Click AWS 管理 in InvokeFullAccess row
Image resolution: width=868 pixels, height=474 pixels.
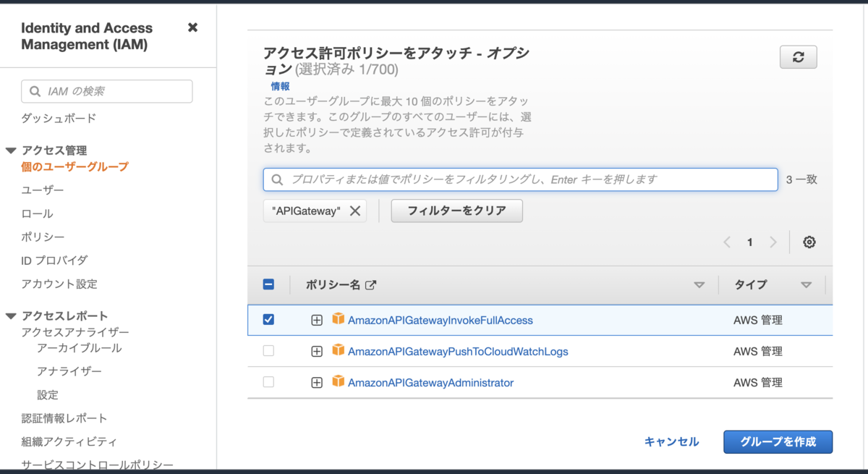[x=757, y=320]
